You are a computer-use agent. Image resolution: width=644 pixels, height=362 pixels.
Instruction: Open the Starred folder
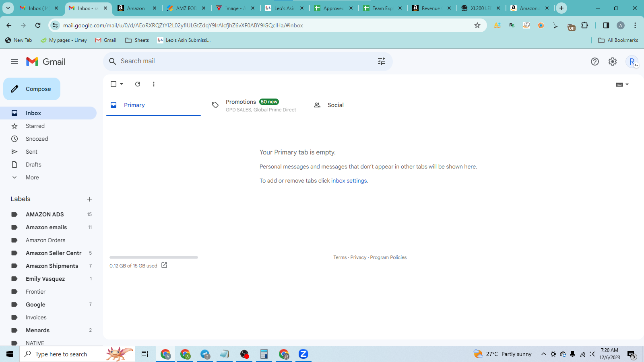pyautogui.click(x=48, y=126)
